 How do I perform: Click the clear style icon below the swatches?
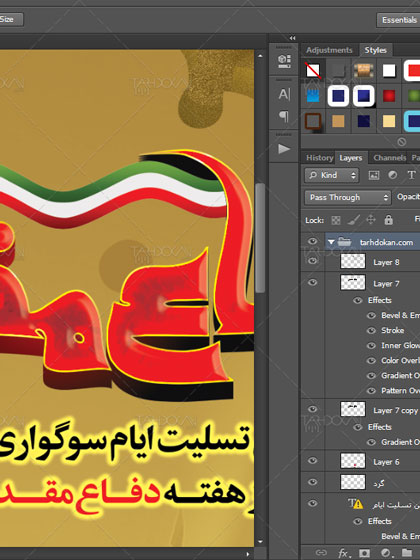[401, 142]
